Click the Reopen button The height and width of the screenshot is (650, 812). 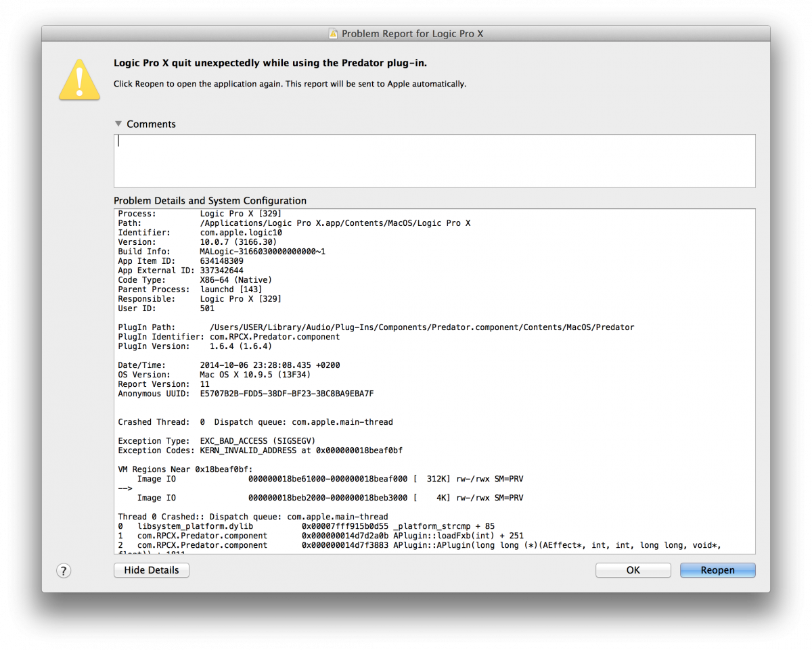[x=717, y=570]
